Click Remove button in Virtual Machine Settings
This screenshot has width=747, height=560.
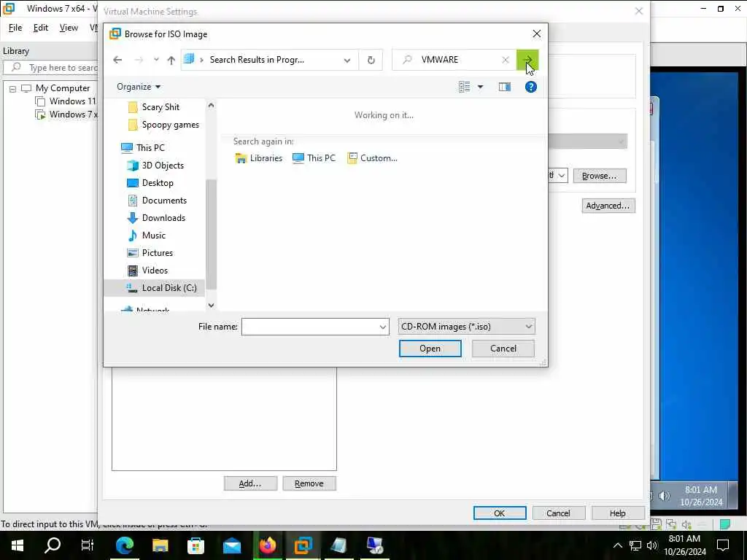click(309, 483)
